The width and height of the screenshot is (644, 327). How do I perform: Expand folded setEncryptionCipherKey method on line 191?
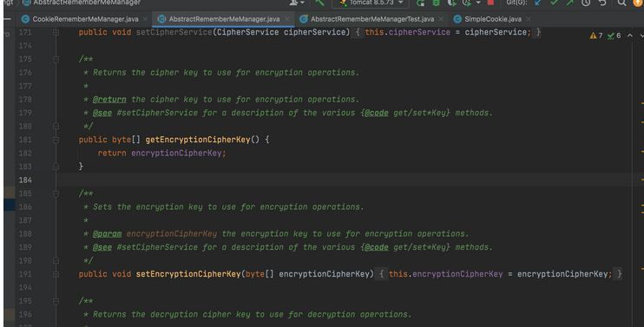click(56, 274)
